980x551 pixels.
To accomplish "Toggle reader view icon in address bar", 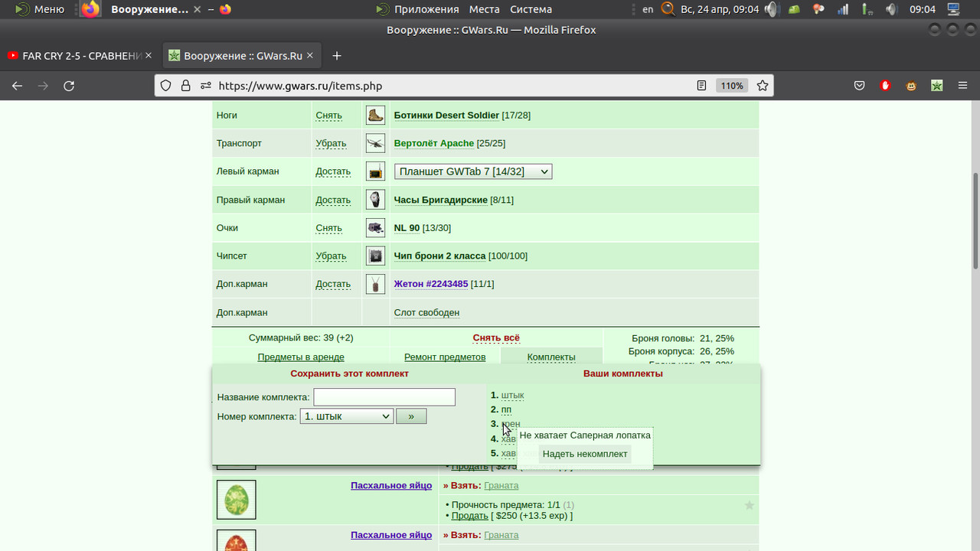I will click(701, 86).
